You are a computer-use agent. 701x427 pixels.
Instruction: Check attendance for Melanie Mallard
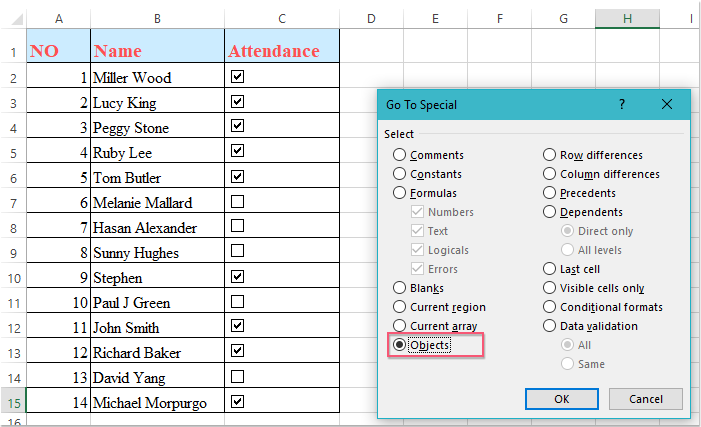point(237,202)
